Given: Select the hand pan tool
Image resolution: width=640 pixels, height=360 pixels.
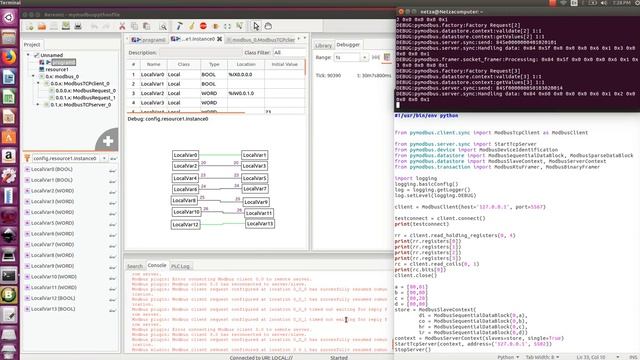Looking at the screenshot, I should pyautogui.click(x=268, y=26).
